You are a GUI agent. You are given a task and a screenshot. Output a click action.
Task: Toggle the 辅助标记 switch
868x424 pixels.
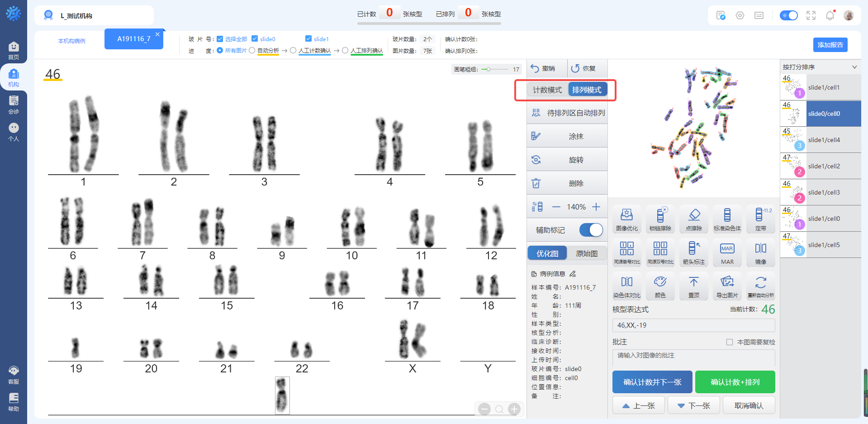click(x=591, y=230)
